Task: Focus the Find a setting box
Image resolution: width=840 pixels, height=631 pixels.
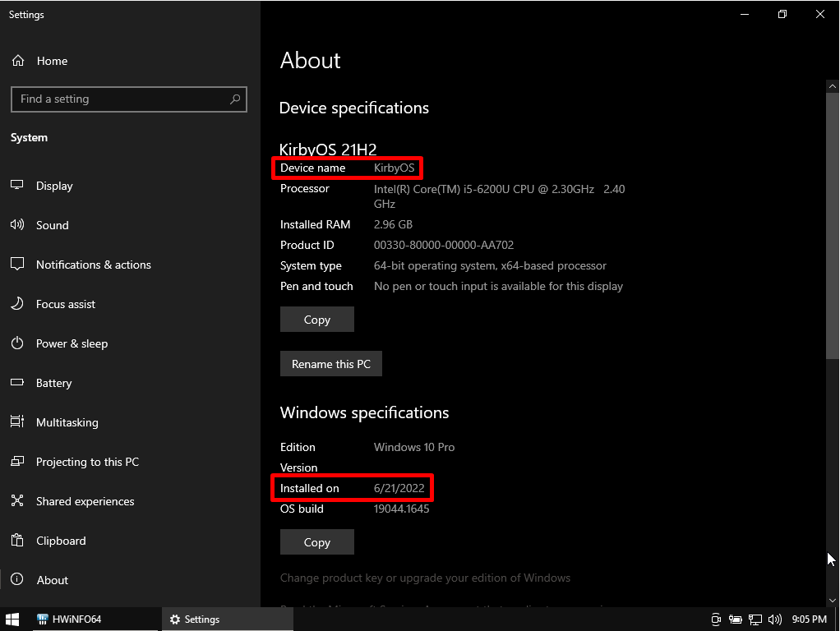Action: point(128,99)
